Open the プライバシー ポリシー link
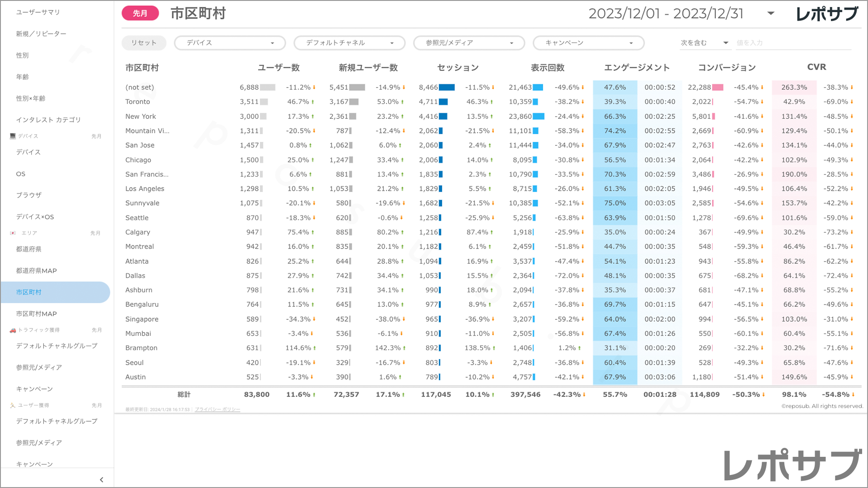 tap(217, 409)
